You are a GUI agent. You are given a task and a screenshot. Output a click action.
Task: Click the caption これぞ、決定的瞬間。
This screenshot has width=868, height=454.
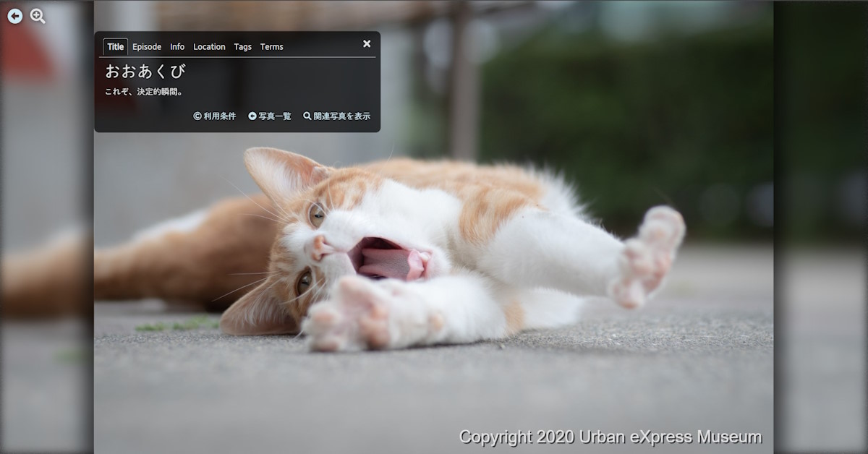(144, 92)
